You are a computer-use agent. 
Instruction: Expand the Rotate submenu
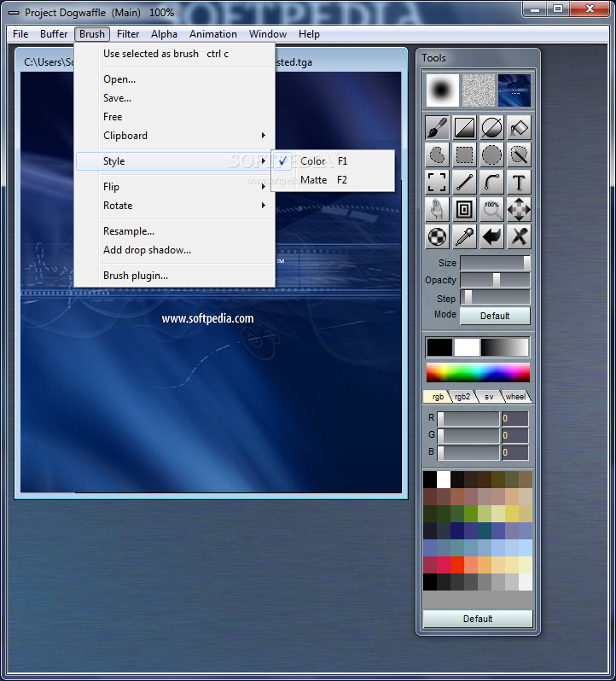click(x=176, y=206)
